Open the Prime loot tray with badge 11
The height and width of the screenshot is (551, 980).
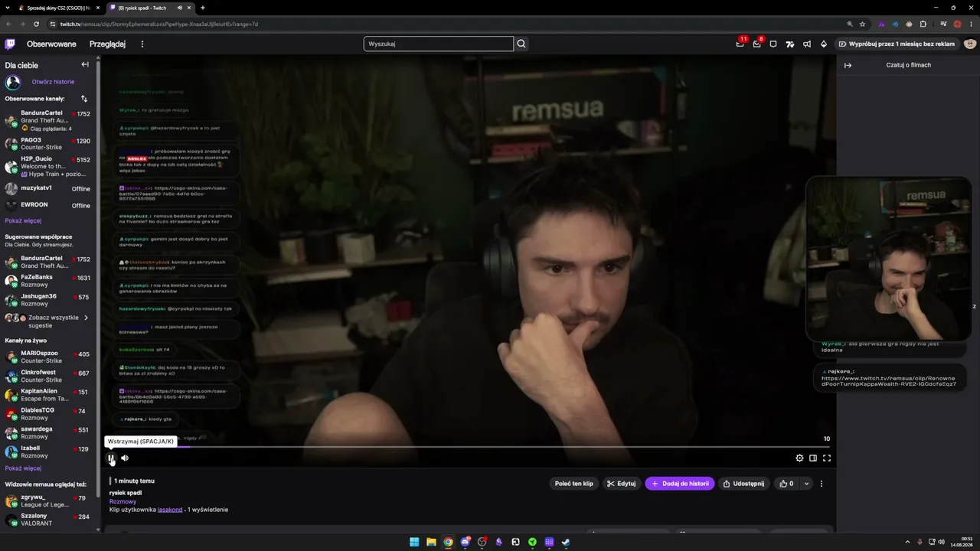[x=740, y=44]
